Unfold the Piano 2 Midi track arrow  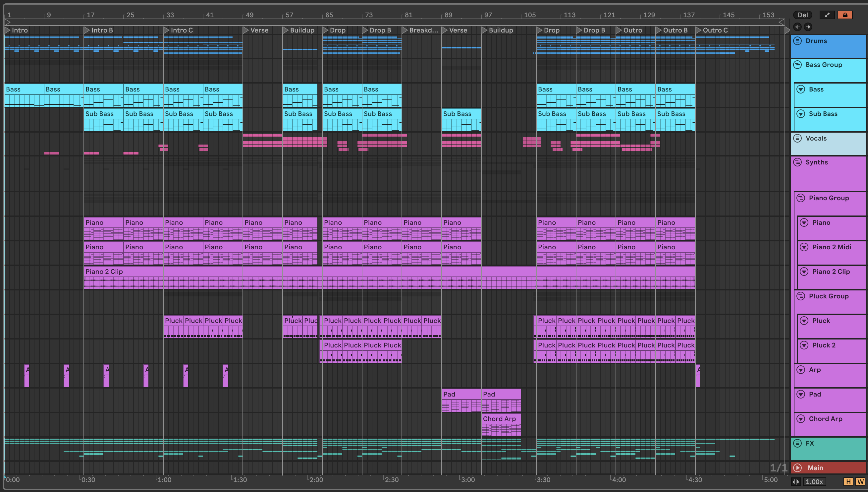[x=804, y=247]
